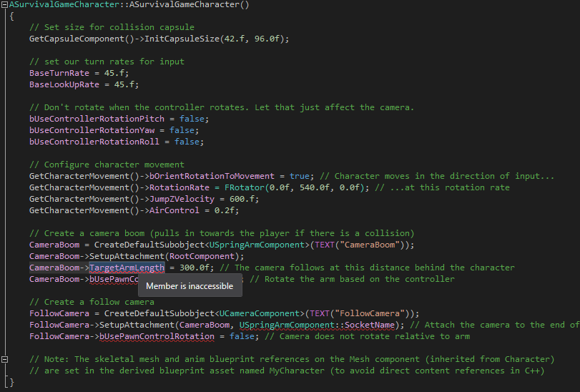Click the RotationRate member
This screenshot has height=392, width=580.
(x=180, y=188)
